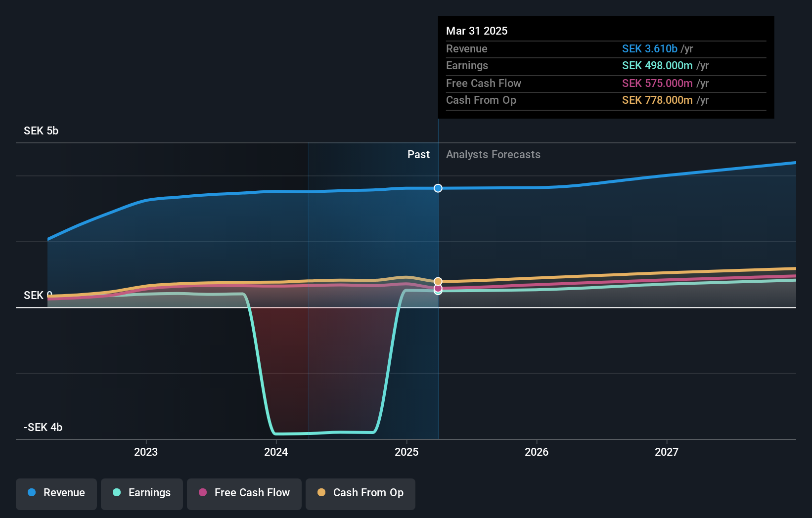The width and height of the screenshot is (812, 518).
Task: Select the pink Free Cash Flow data point marker
Action: click(x=438, y=288)
